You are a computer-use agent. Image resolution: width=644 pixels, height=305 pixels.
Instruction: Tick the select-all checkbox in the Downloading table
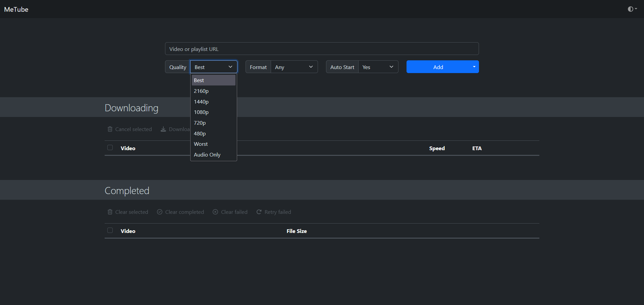point(110,147)
